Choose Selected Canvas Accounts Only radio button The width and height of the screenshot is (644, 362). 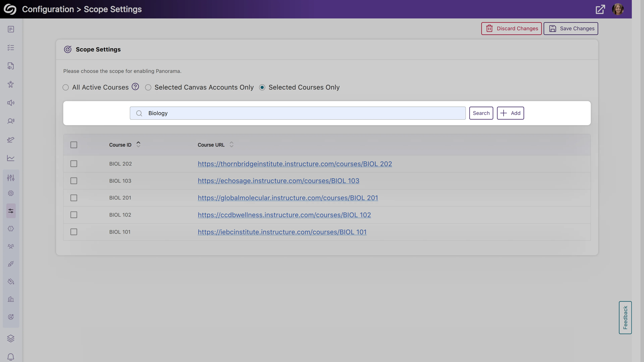point(148,87)
